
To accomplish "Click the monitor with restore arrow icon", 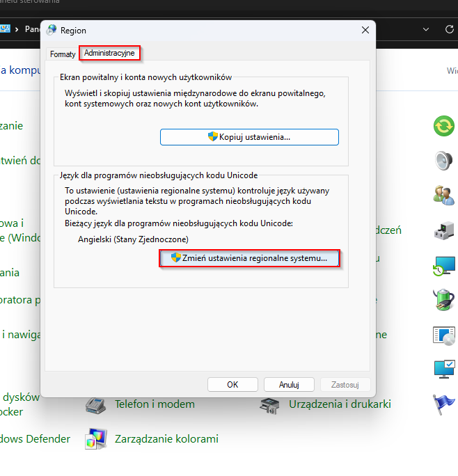I will click(443, 265).
